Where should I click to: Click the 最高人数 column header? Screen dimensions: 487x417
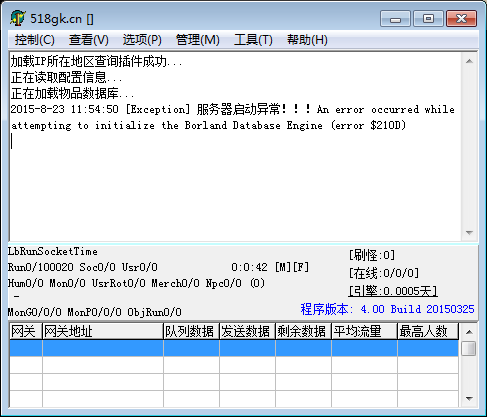coord(428,331)
